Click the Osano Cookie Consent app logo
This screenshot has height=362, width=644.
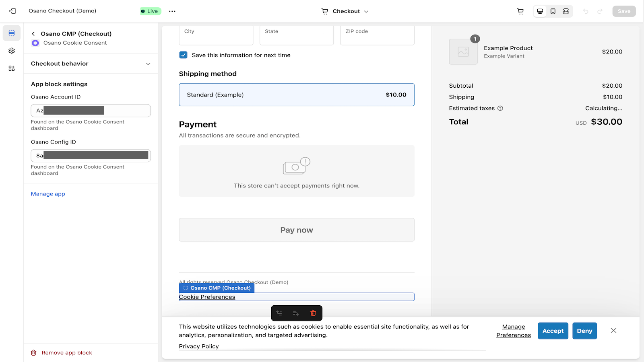(35, 43)
